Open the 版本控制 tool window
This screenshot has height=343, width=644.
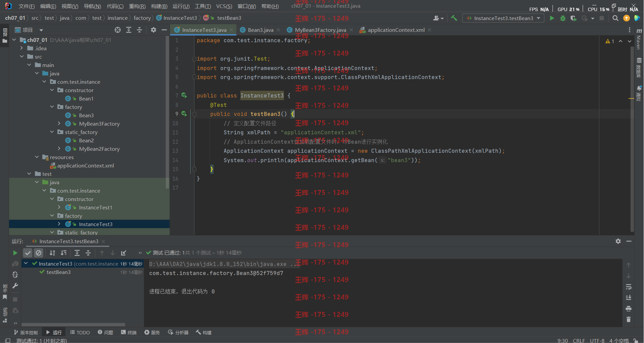coord(26,332)
